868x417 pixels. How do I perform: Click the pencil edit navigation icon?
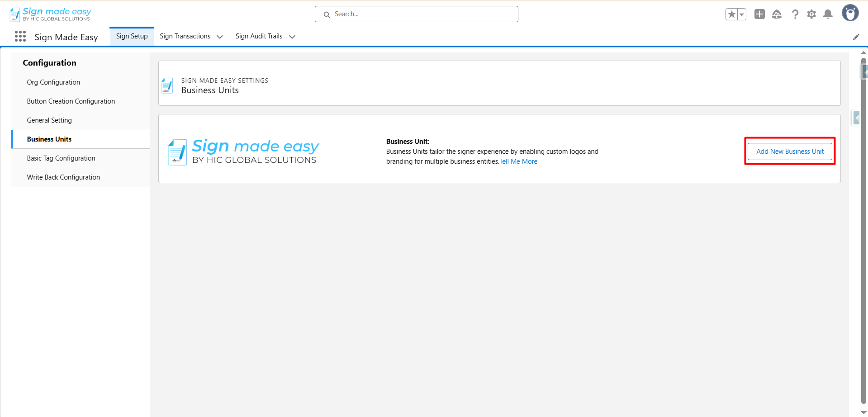[856, 37]
